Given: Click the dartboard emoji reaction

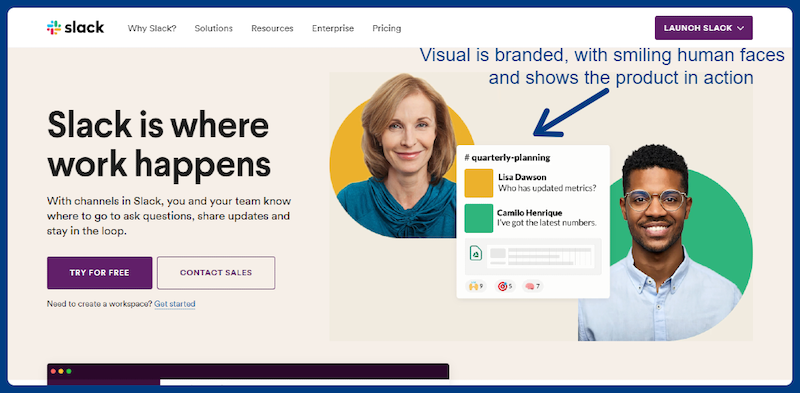Looking at the screenshot, I should point(505,286).
